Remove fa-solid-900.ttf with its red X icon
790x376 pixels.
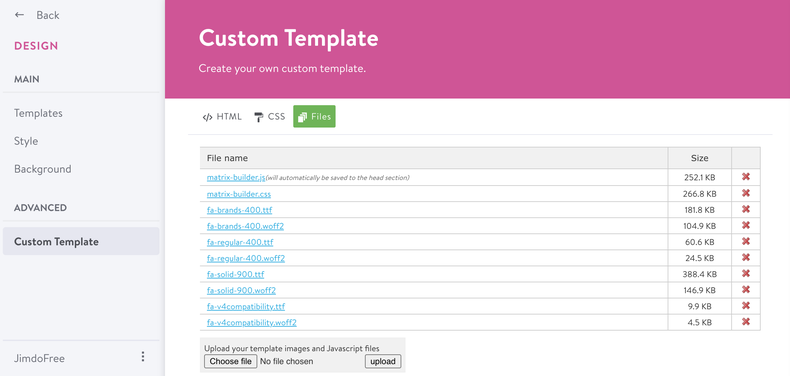tap(746, 274)
